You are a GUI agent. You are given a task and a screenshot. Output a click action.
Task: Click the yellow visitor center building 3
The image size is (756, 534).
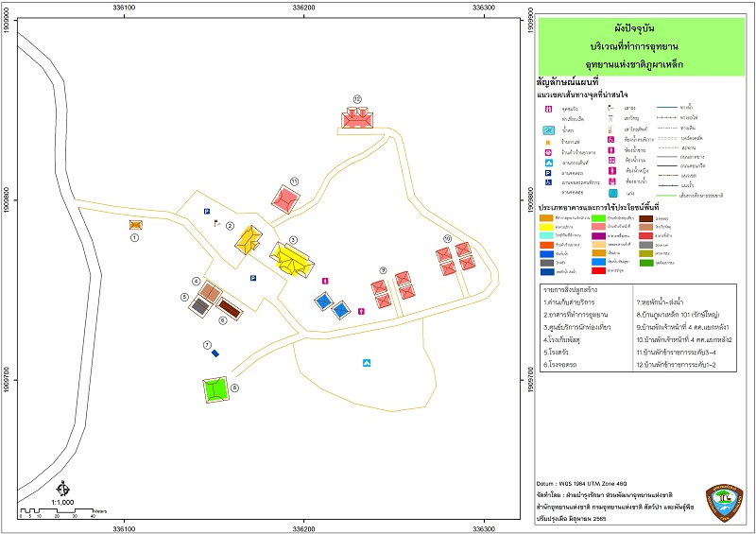(x=292, y=260)
